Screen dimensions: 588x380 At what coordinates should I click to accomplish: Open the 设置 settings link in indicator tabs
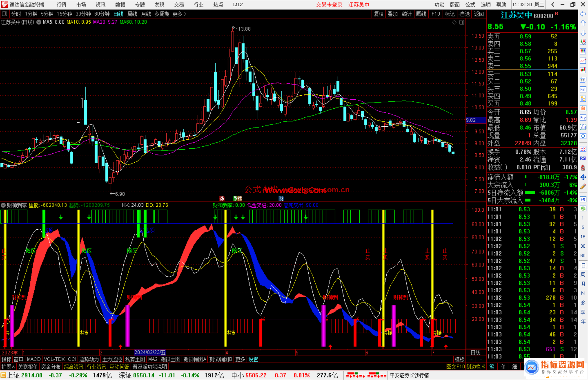(253, 359)
